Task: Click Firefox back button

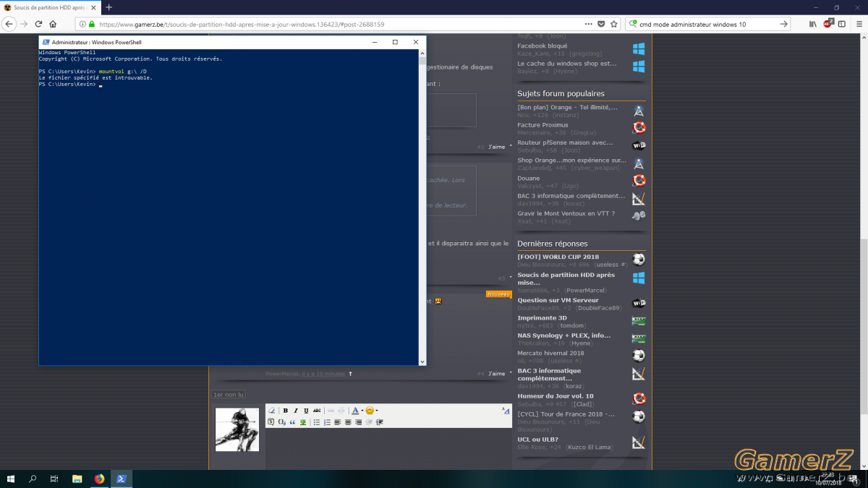Action: [9, 24]
